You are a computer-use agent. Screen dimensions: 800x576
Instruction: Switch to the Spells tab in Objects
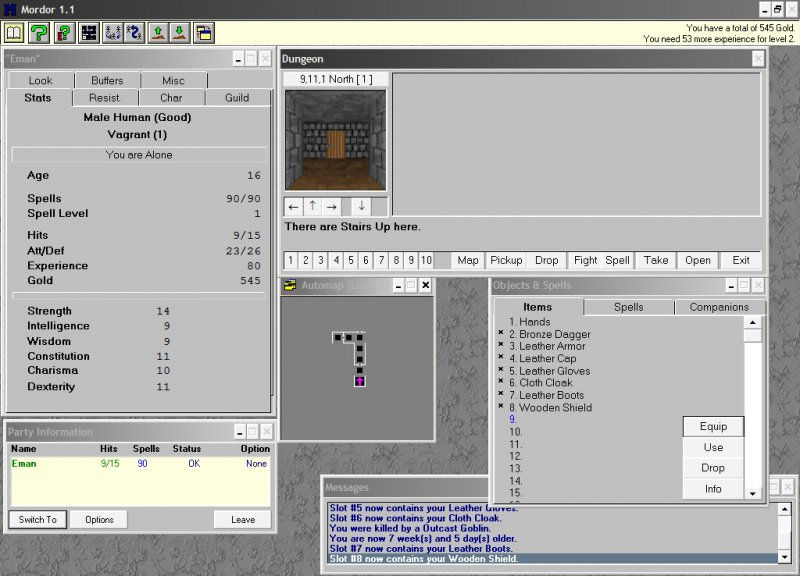pyautogui.click(x=629, y=307)
